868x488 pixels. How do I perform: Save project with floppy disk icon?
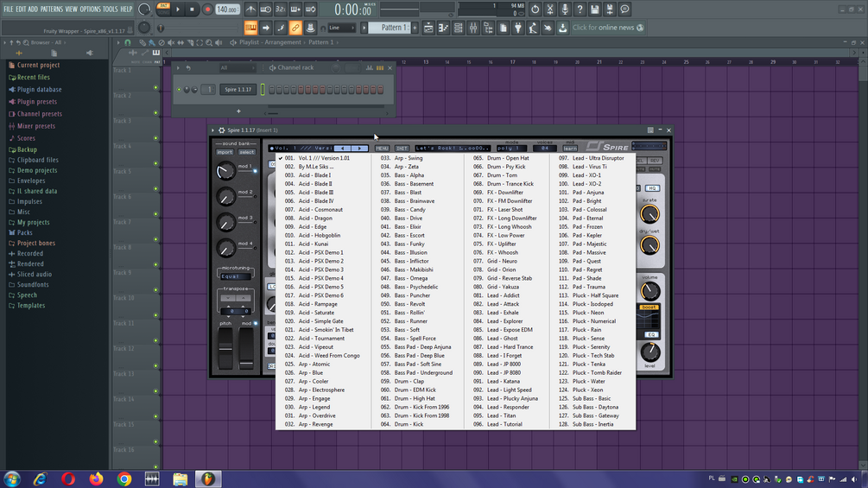pos(594,9)
